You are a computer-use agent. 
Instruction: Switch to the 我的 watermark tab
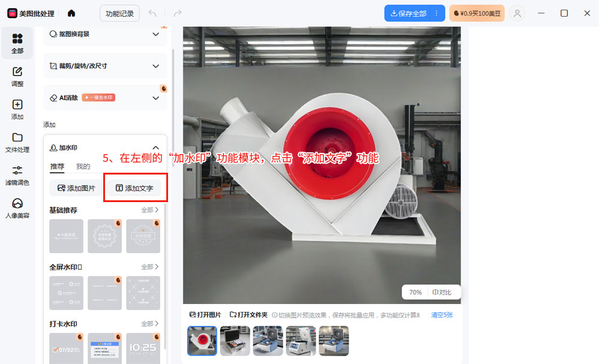pyautogui.click(x=83, y=167)
